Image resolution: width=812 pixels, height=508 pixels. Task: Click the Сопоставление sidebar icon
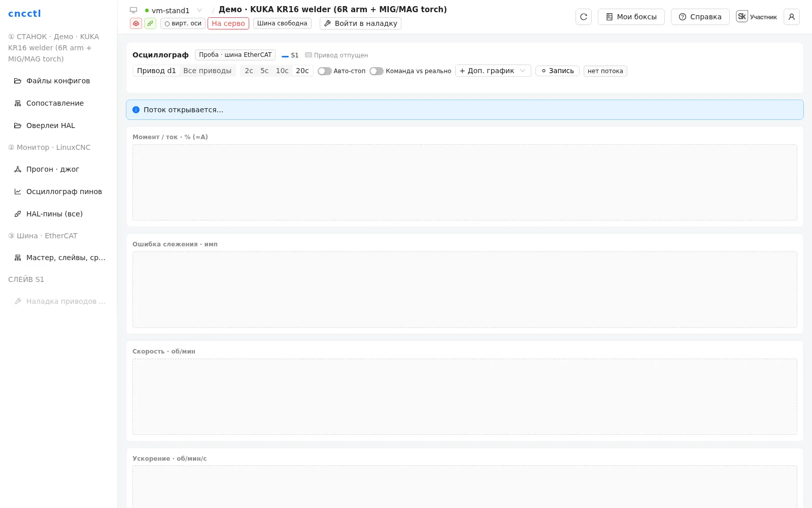[x=18, y=103]
